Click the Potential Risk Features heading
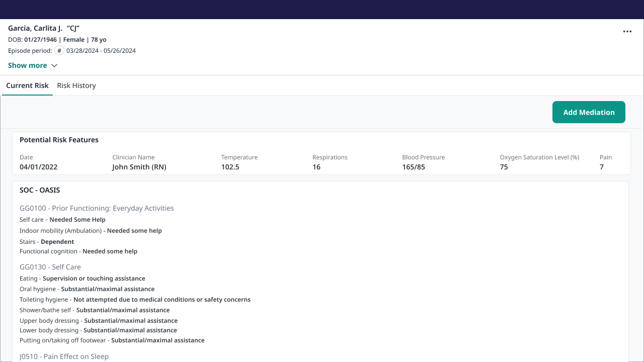644x362 pixels. pyautogui.click(x=59, y=140)
